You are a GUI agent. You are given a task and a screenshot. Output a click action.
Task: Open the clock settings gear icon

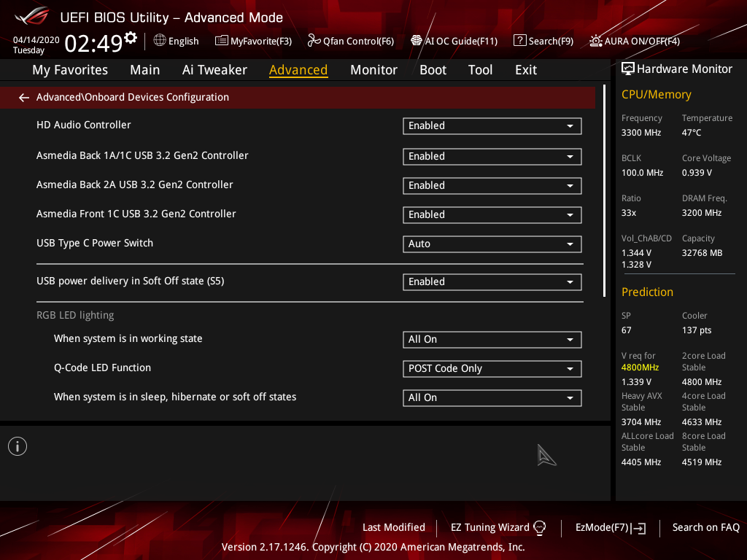[x=131, y=37]
